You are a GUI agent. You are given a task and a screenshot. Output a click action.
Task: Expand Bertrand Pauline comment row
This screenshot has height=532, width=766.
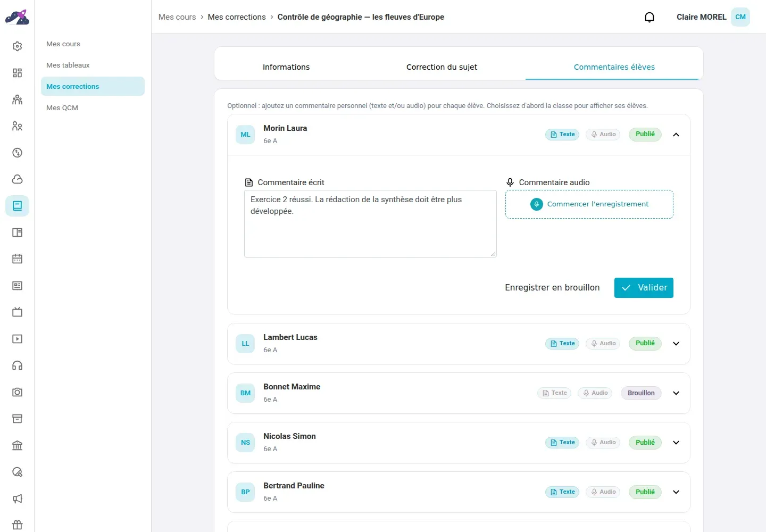676,492
